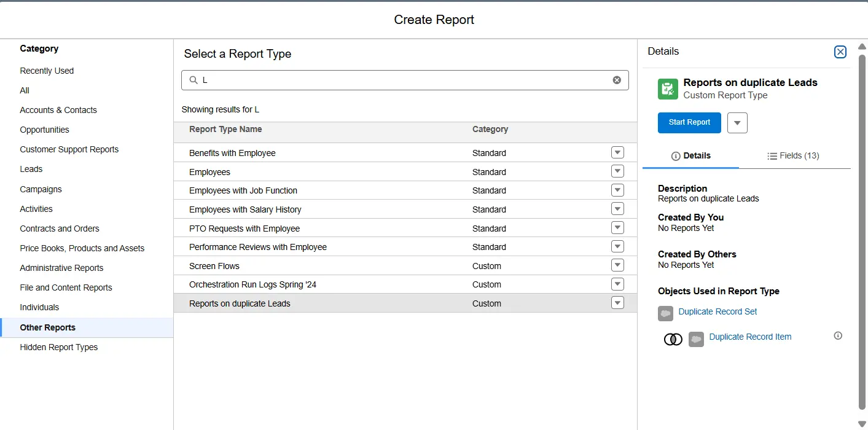Click the info icon on the Details tab

tap(675, 155)
